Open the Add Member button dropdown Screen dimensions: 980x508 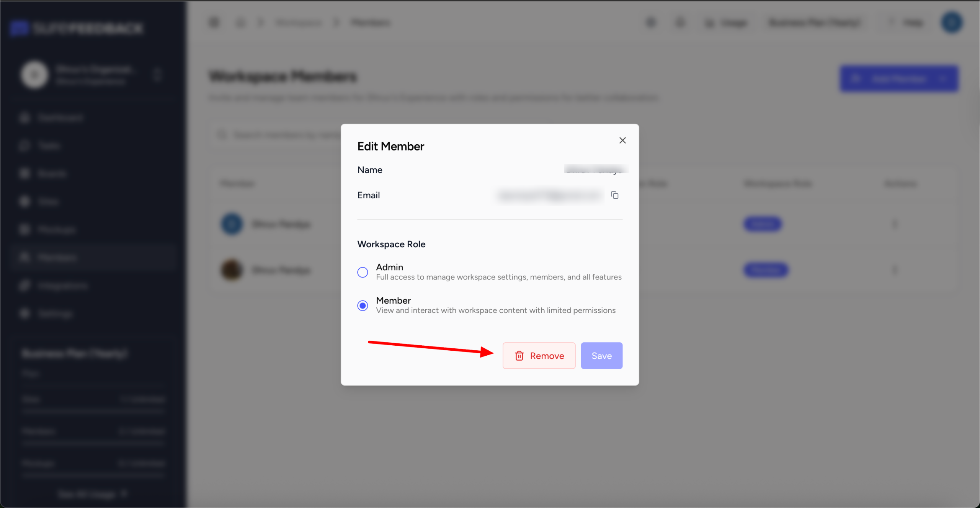coord(942,79)
